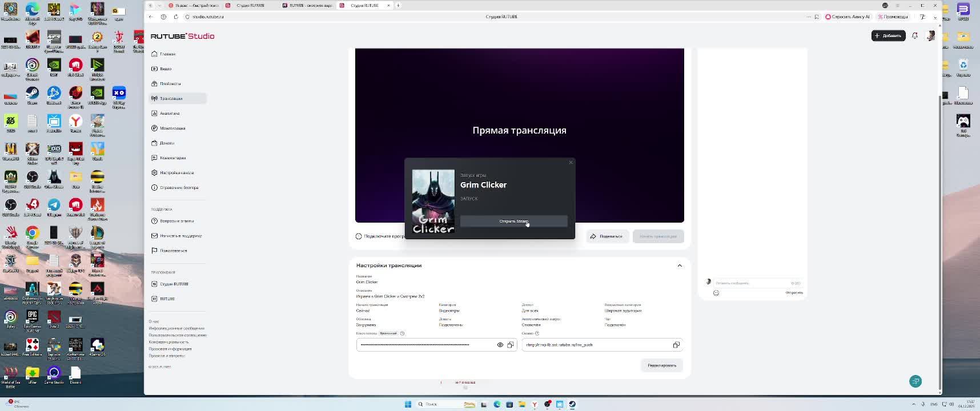Open the Telegram desktop shortcut
The height and width of the screenshot is (411, 980).
point(54,207)
